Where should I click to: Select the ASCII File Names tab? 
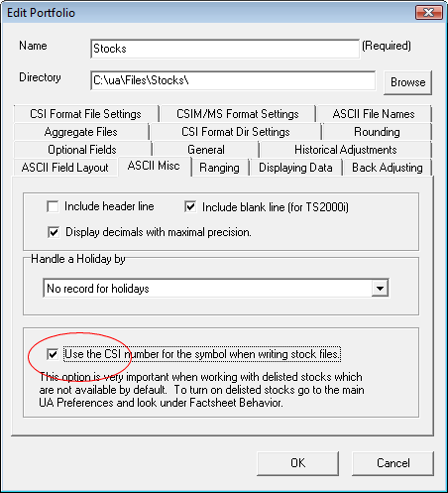374,114
